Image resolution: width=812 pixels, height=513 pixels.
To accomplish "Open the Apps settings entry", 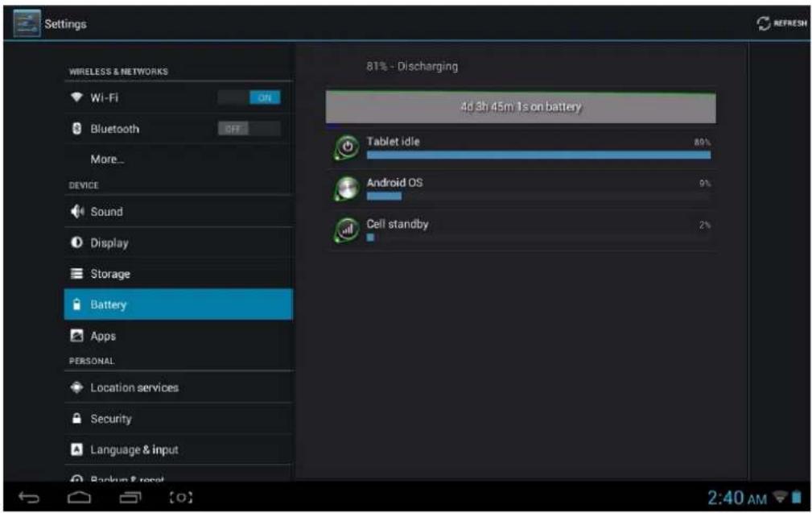I will [179, 336].
